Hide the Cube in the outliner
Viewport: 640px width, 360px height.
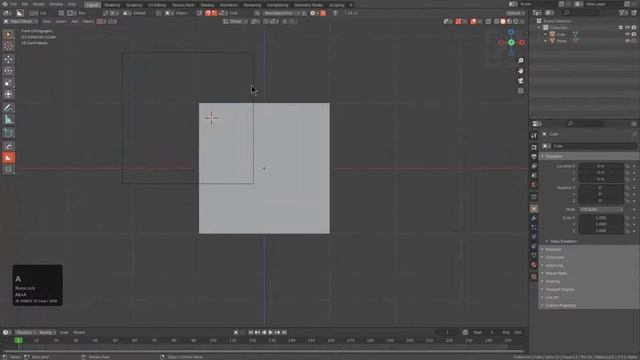click(627, 34)
